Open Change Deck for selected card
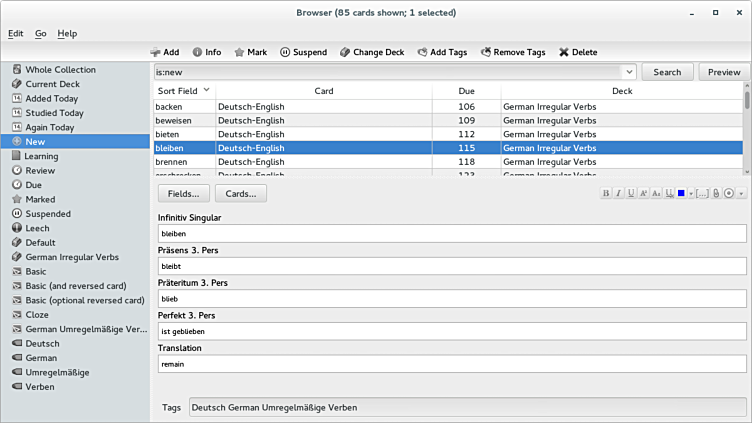This screenshot has height=423, width=752. [x=373, y=52]
